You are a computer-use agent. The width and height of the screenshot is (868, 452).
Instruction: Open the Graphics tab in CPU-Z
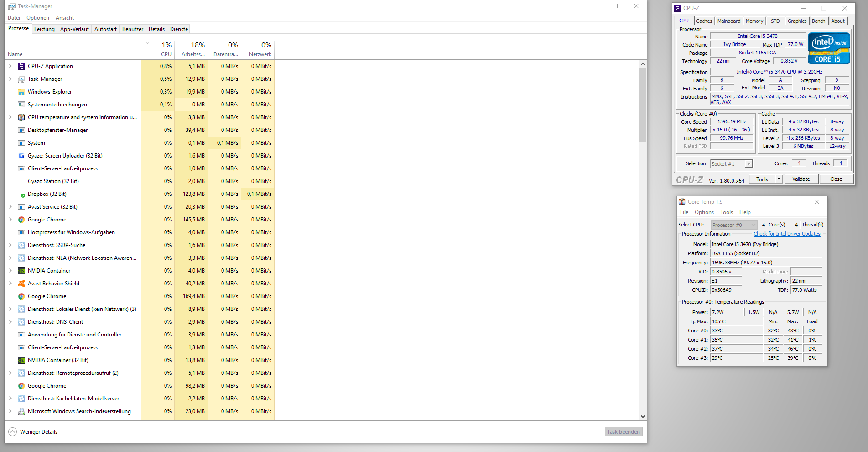[x=797, y=21]
